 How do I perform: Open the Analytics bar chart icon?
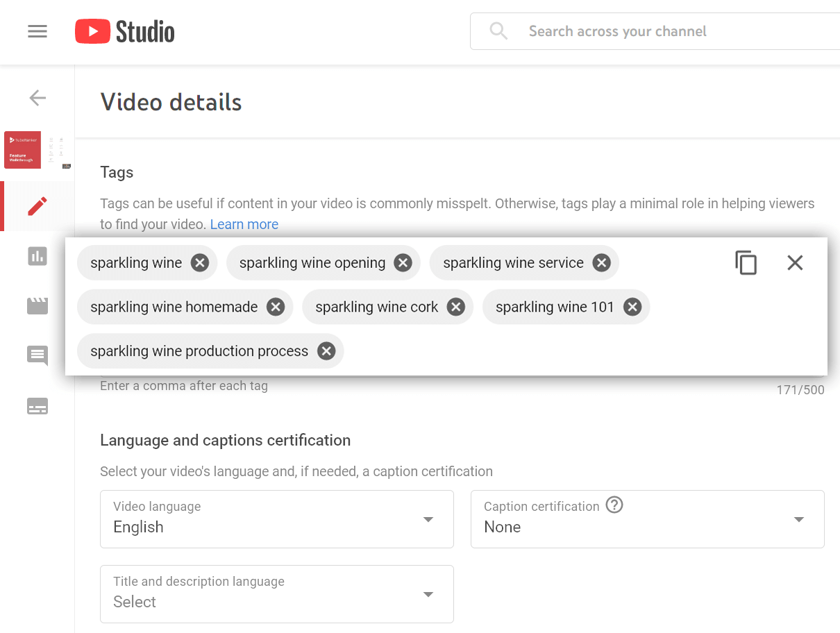[37, 256]
